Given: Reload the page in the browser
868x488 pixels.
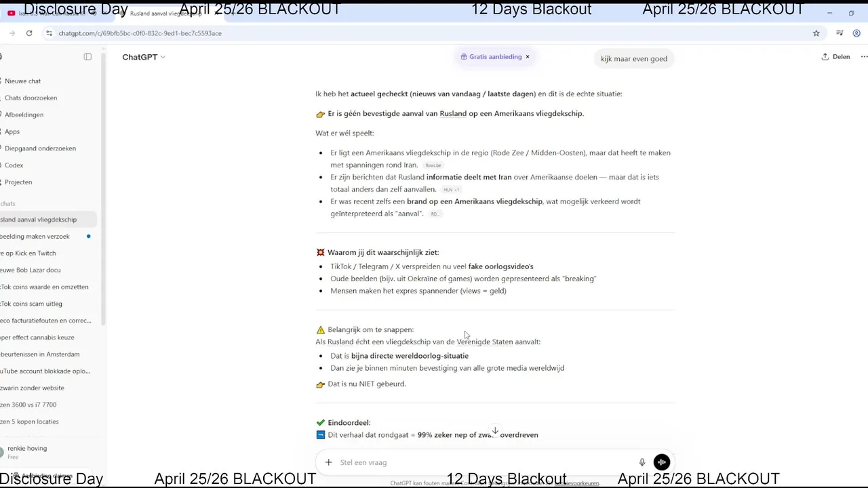Looking at the screenshot, I should [x=29, y=33].
